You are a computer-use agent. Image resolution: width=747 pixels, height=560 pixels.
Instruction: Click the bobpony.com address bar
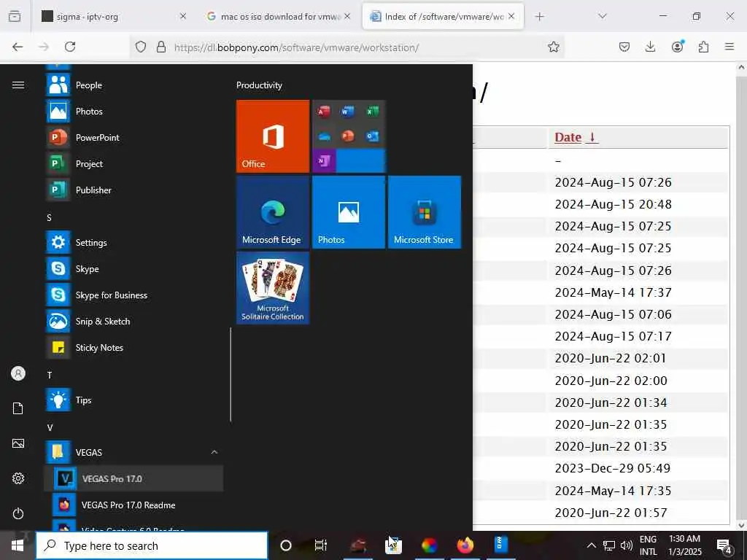tap(348, 47)
